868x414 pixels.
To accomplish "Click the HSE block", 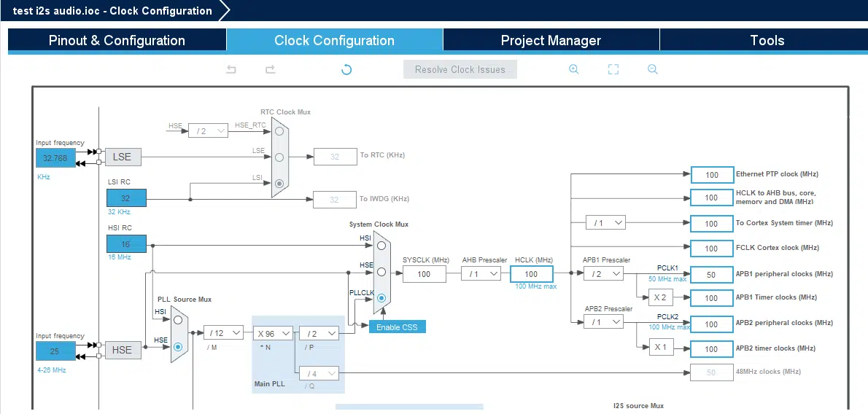I will (123, 350).
